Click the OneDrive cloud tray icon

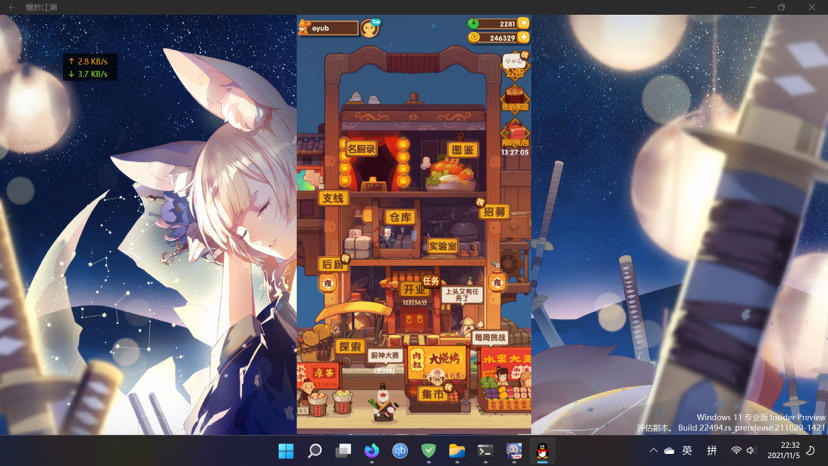coord(669,451)
